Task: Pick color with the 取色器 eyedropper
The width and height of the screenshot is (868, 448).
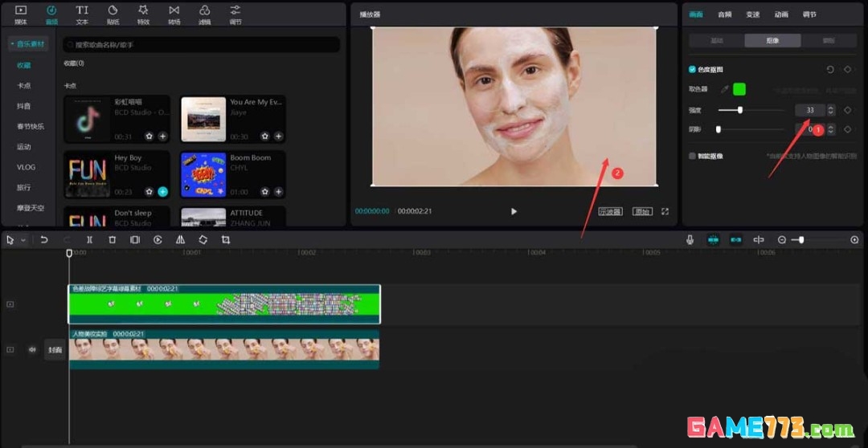Action: (x=723, y=89)
